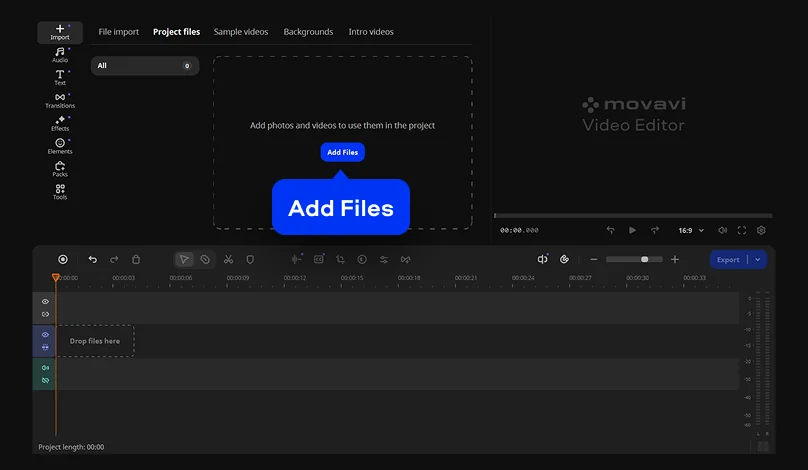This screenshot has width=808, height=470.
Task: Expand the Export options arrow
Action: point(758,259)
